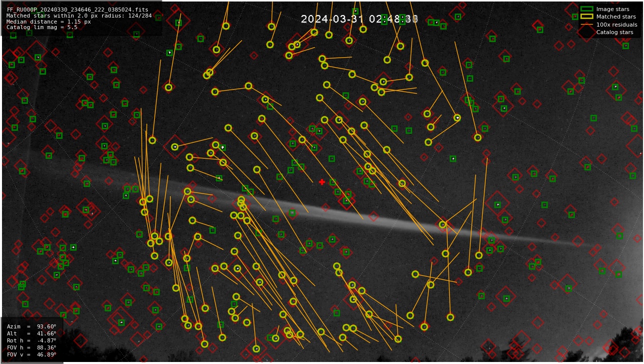This screenshot has height=364, width=644.
Task: Click the red center cross marker
Action: tap(322, 182)
